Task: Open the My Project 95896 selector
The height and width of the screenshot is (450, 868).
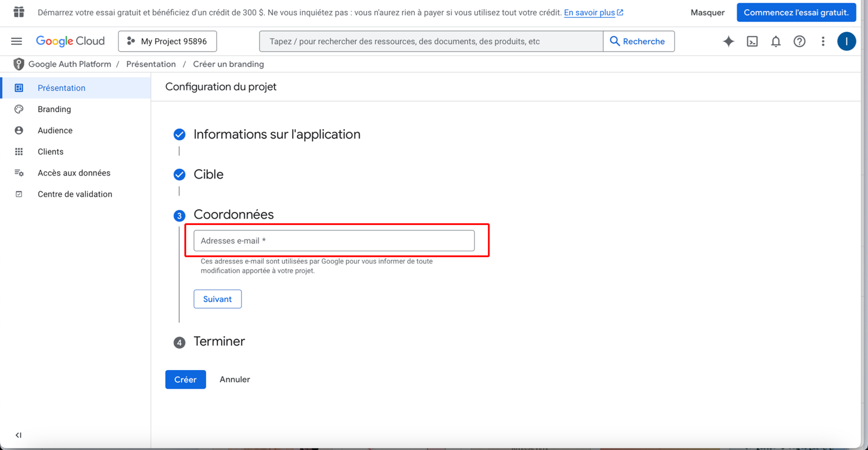Action: (x=168, y=41)
